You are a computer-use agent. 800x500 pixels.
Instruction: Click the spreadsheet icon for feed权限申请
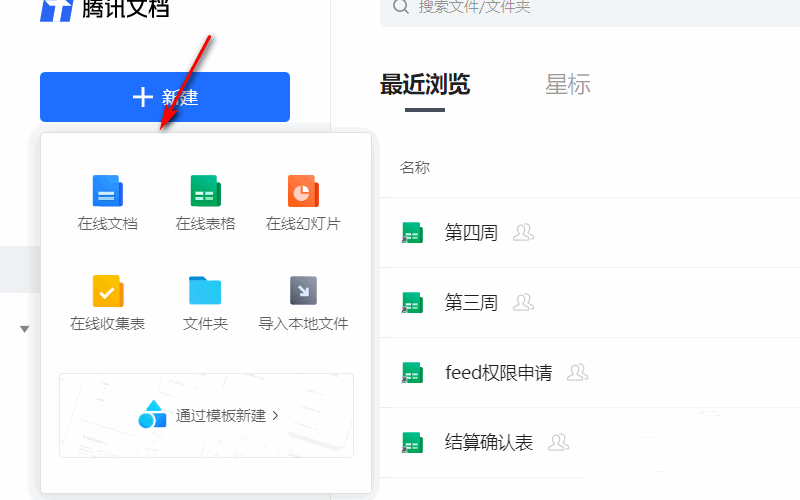tap(412, 372)
